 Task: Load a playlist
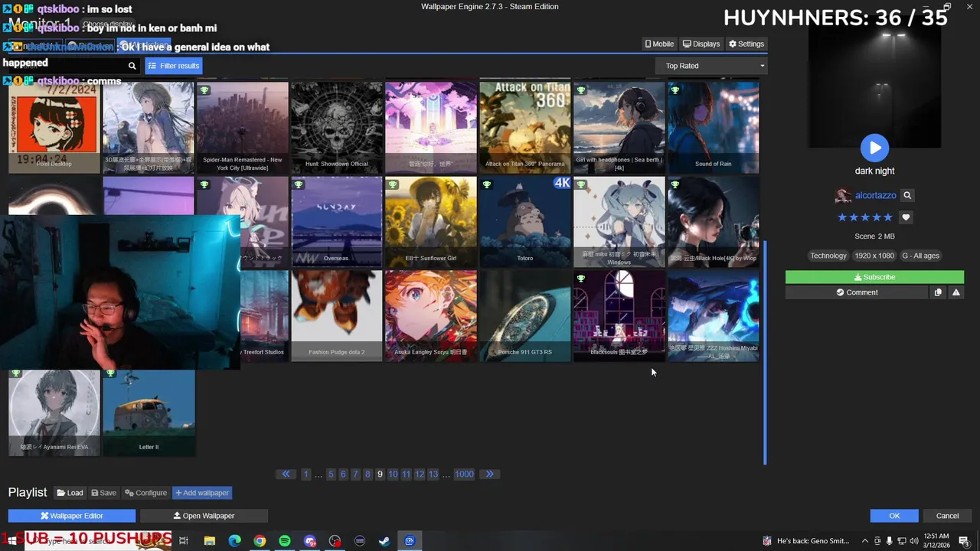70,493
